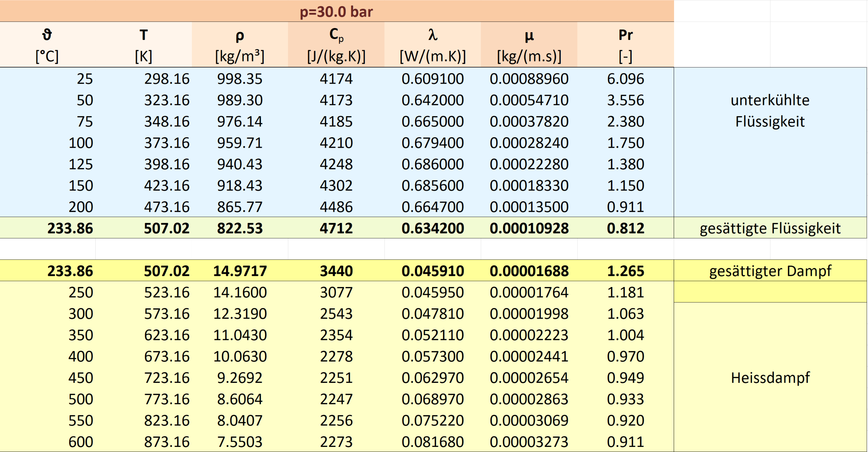Screen dimensions: 868x452
Task: Select the μ [kg/(m.s)] header cell
Action: coord(529,45)
